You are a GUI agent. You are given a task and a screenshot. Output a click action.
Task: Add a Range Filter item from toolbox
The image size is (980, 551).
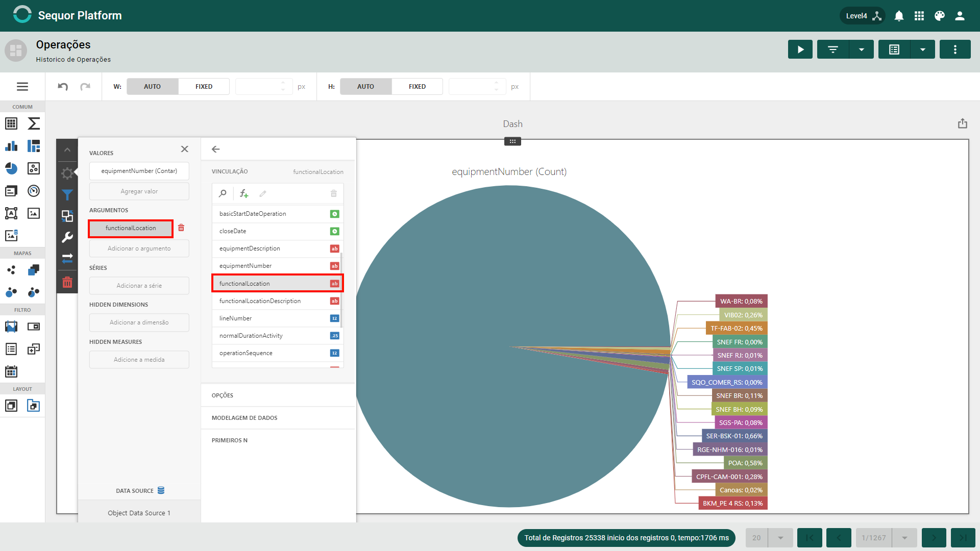(x=11, y=327)
